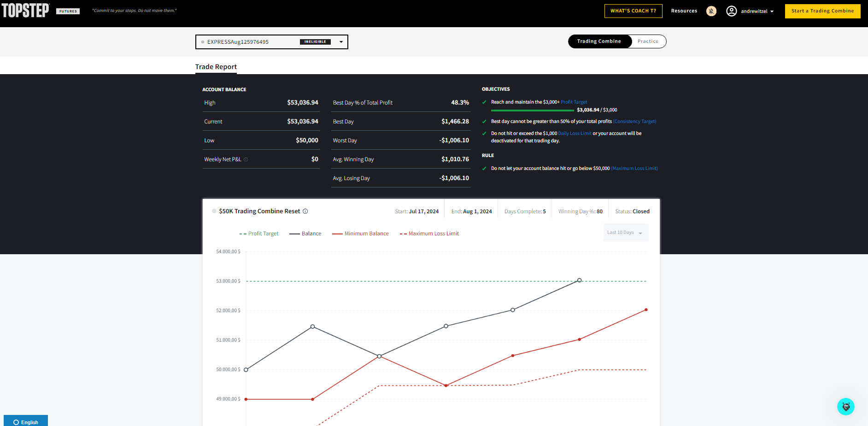Click the user profile avatar icon

[x=732, y=11]
